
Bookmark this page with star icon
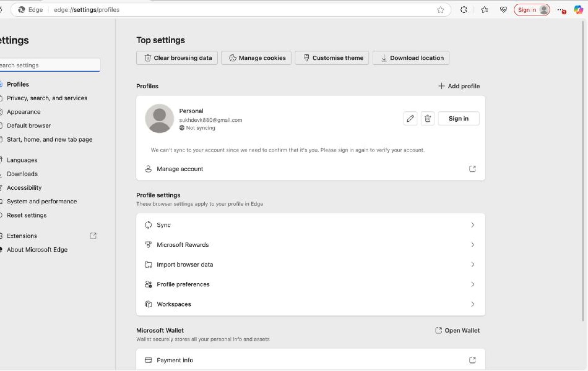point(440,10)
